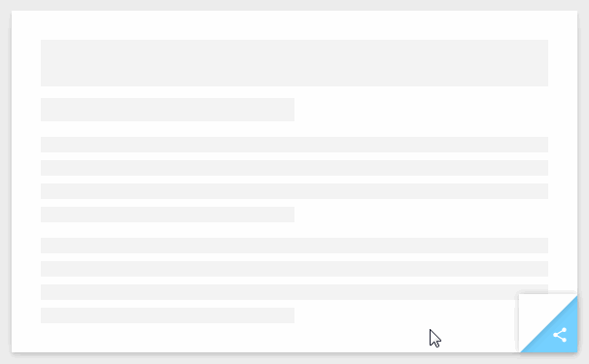Screen dimensions: 589x364
Task: Select the second line of the second paragraph placeholder
Action: pos(294,269)
